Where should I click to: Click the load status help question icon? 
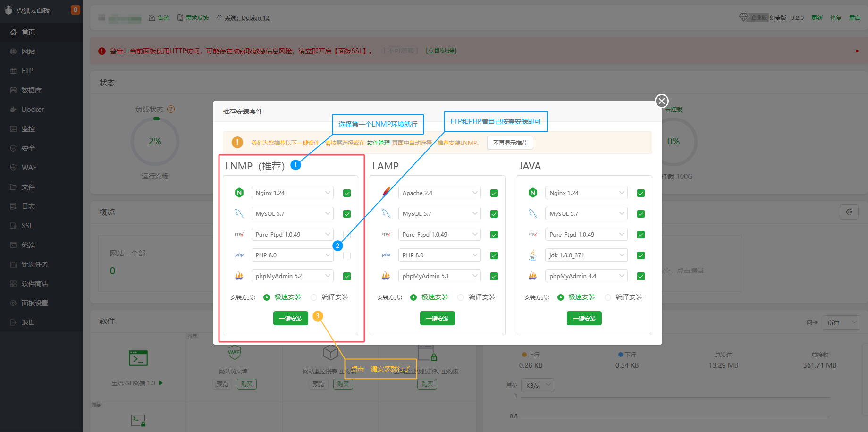(171, 109)
